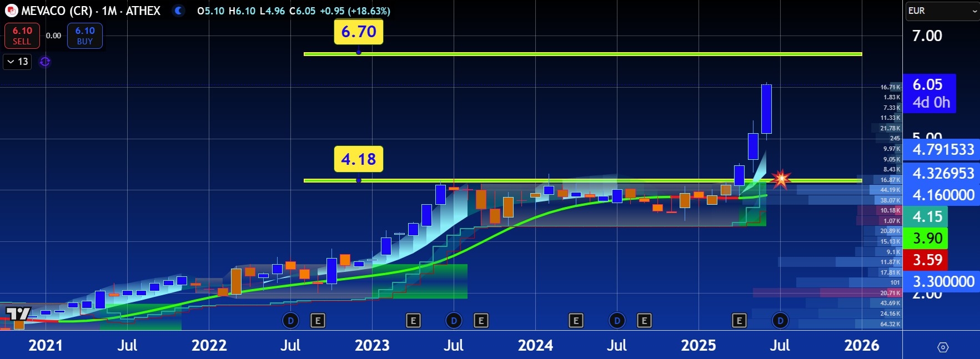The width and height of the screenshot is (980, 359).
Task: Open the earnings E marker after 2023 start
Action: [413, 320]
